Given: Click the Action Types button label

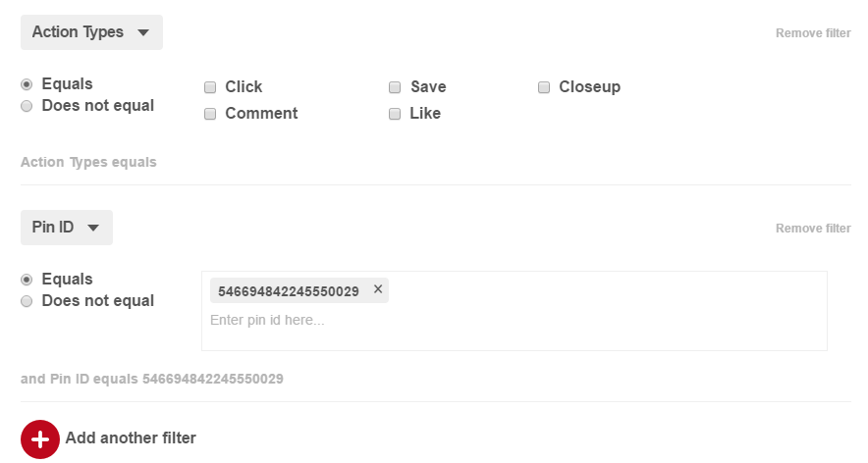Looking at the screenshot, I should click(78, 32).
